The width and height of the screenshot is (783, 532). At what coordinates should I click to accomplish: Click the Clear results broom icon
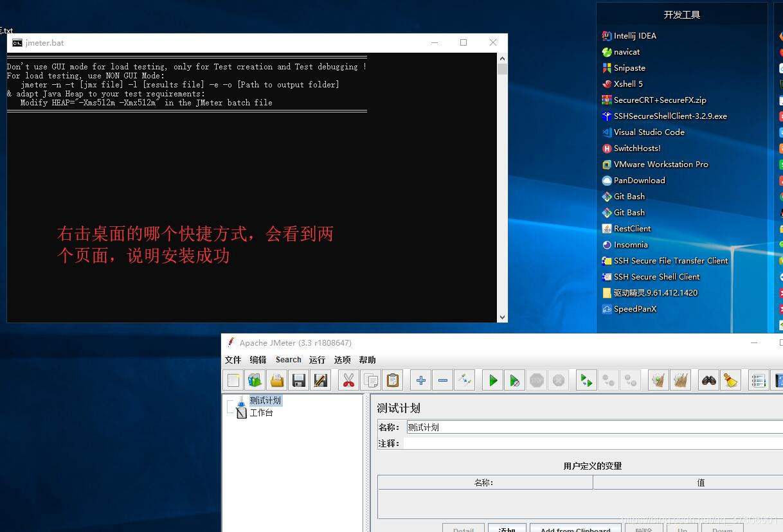point(658,380)
